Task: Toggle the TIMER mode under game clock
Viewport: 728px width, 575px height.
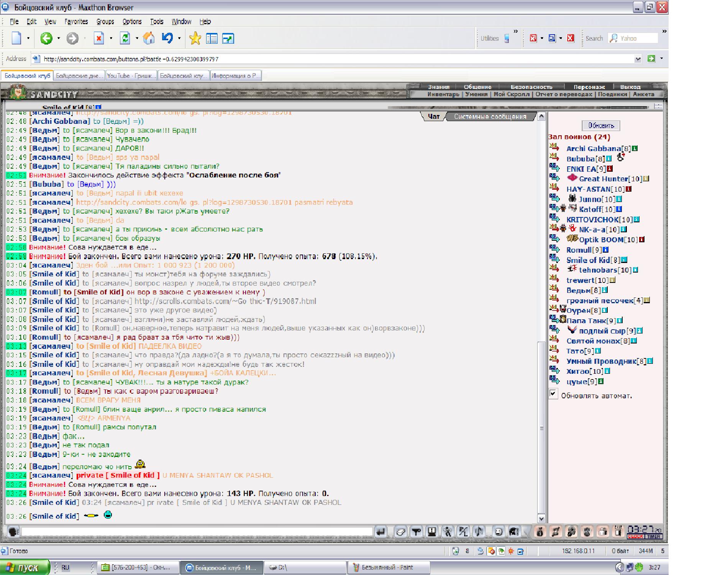Action: tap(654, 536)
